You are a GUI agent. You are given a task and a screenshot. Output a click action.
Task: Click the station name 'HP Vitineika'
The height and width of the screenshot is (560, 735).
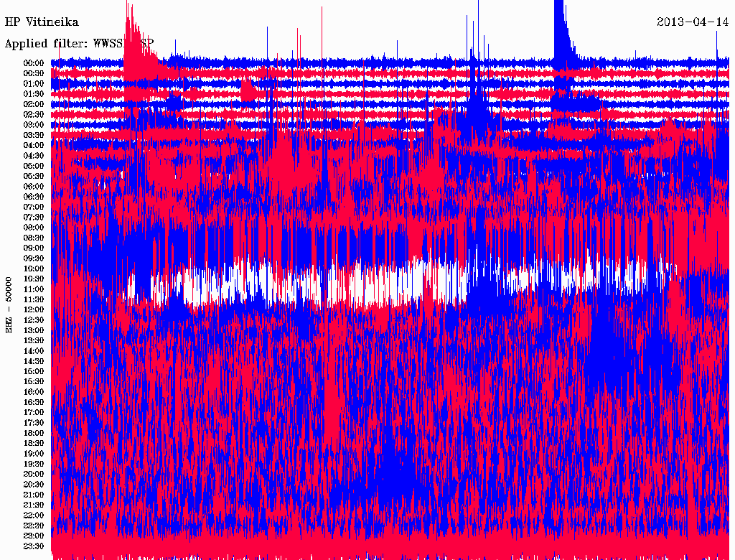(x=42, y=22)
